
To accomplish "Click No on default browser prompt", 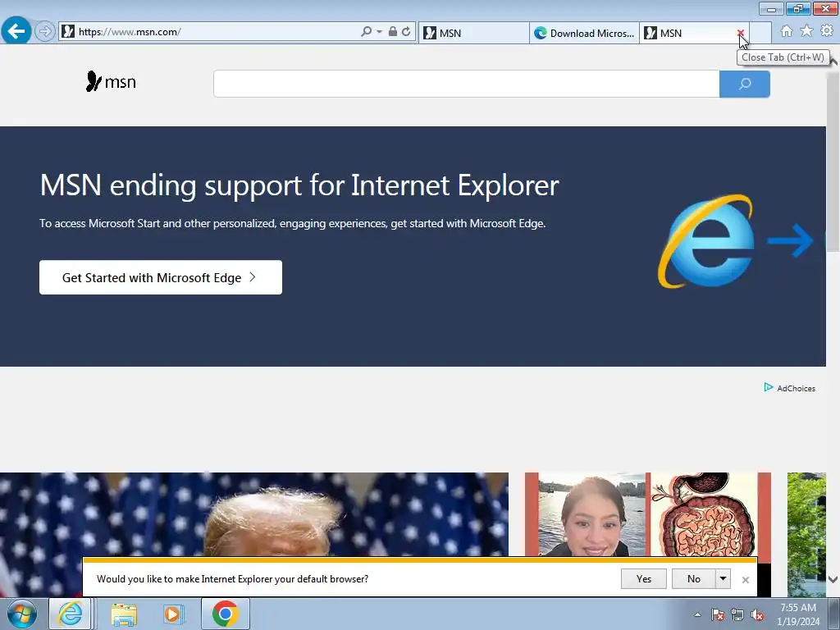I will click(694, 579).
